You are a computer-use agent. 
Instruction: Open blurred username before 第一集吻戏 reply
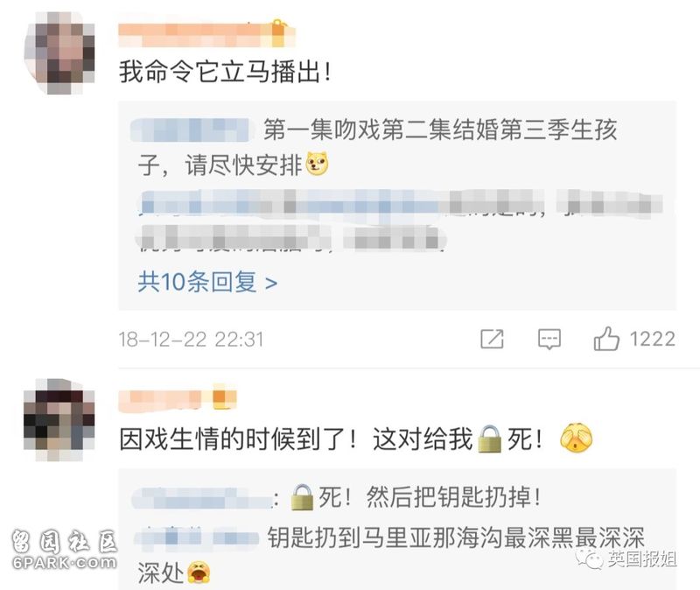pos(191,130)
